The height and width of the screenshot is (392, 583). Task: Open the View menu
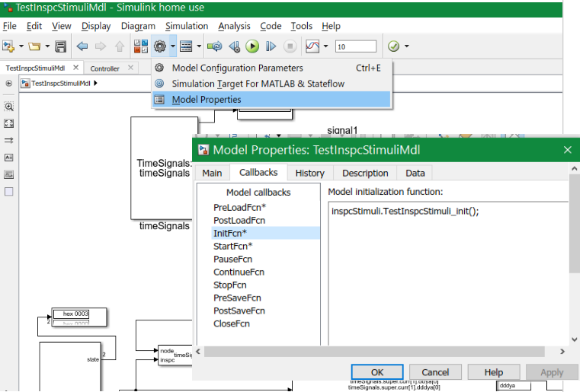(62, 26)
